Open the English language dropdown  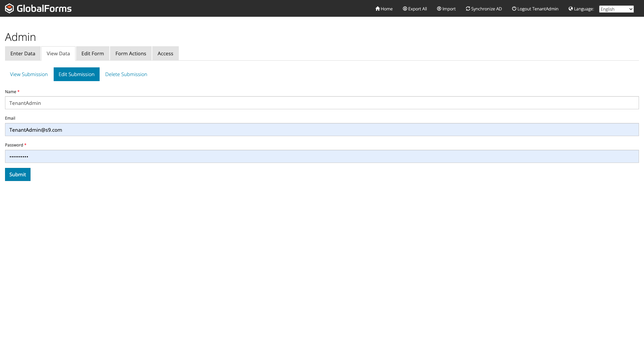point(616,9)
